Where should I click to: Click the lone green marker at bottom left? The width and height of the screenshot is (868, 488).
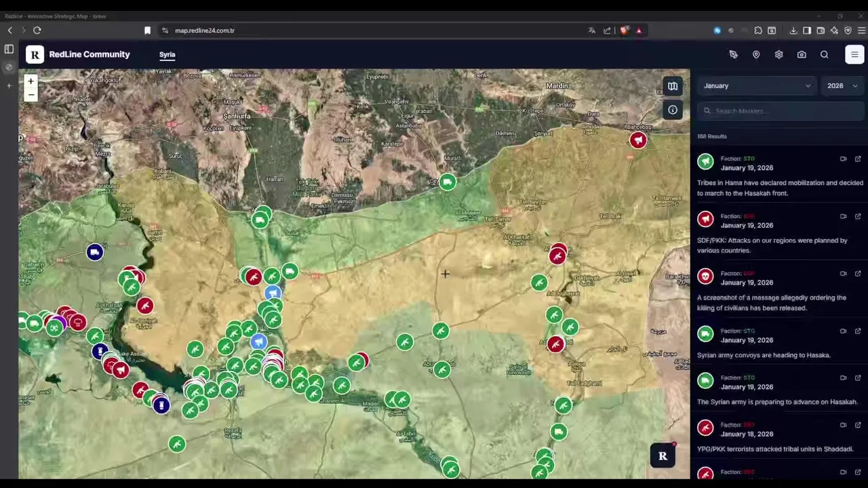pos(177,444)
